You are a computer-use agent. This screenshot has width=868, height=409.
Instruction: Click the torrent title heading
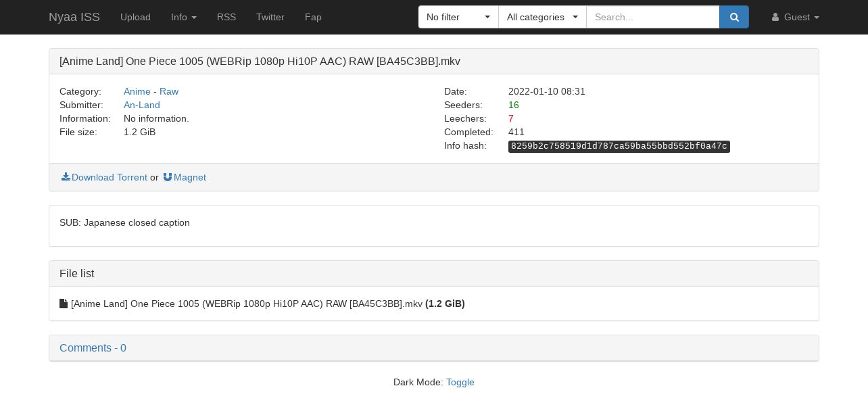[x=260, y=61]
